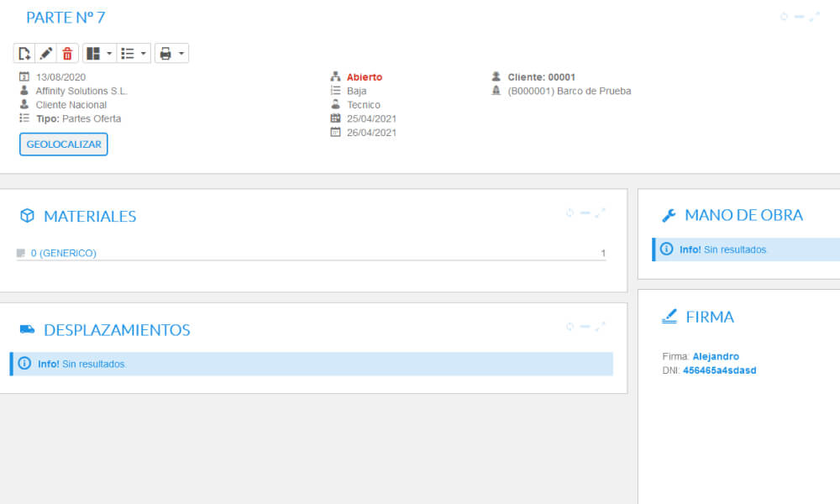This screenshot has height=504, width=840.
Task: Click the Cliente Nacional text
Action: point(71,105)
